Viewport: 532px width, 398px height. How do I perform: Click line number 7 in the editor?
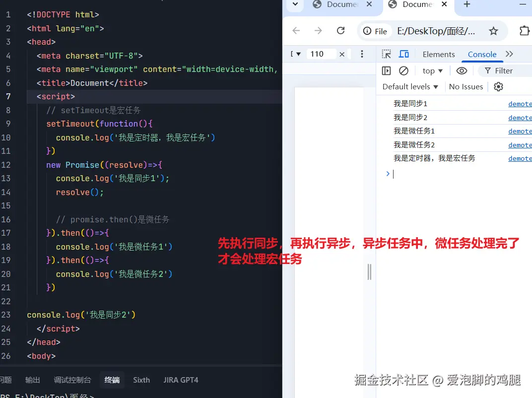pos(8,96)
